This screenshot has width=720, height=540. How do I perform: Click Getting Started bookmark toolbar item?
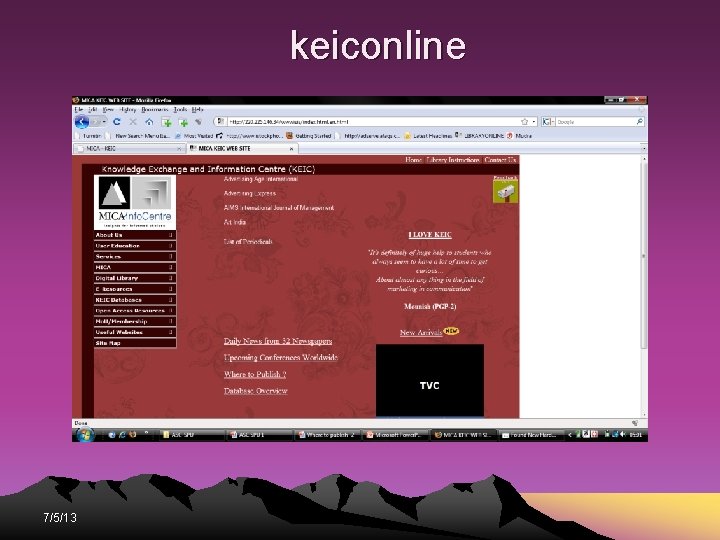coord(309,135)
